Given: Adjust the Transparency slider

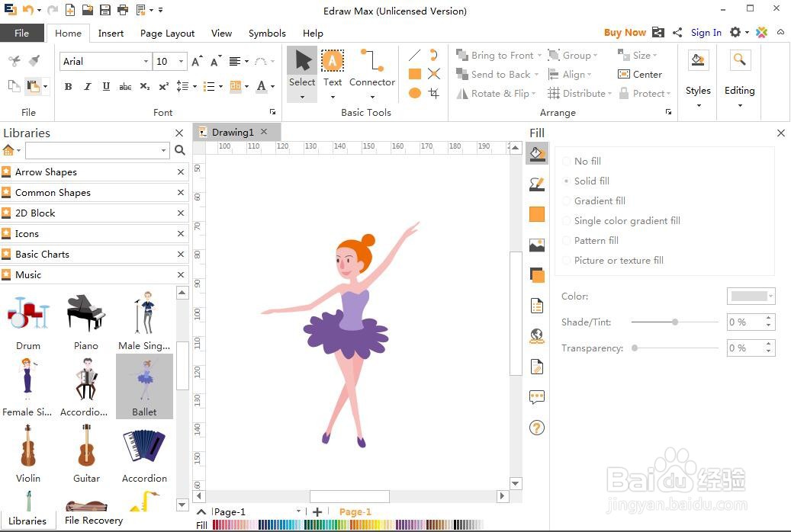Looking at the screenshot, I should coord(635,348).
